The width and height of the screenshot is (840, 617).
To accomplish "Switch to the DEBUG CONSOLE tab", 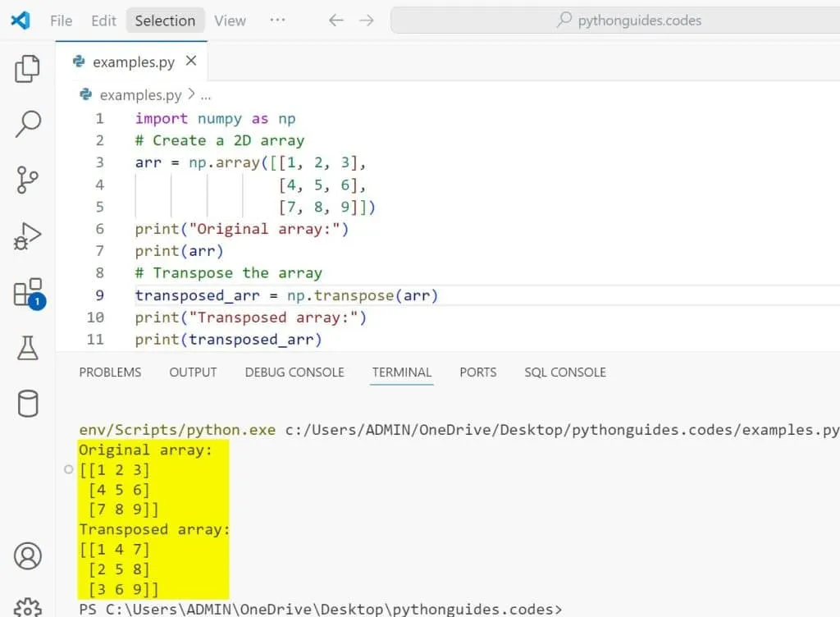I will [x=294, y=372].
